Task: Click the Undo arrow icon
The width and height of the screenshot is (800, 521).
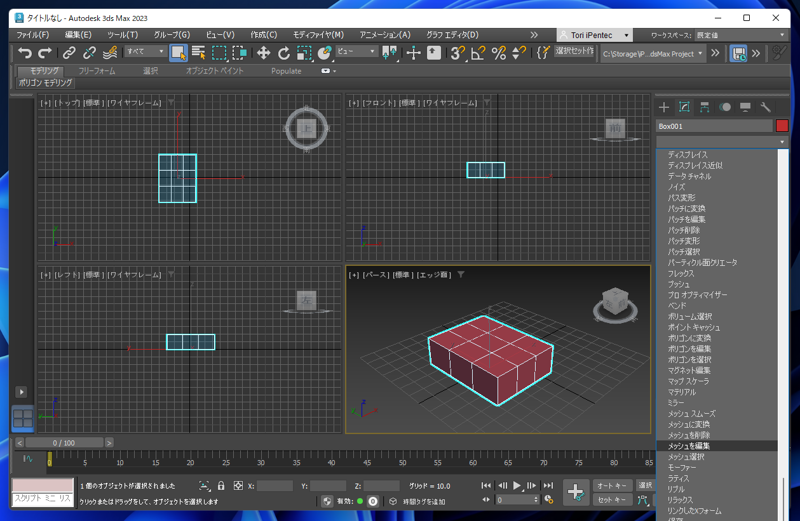Action: tap(24, 53)
